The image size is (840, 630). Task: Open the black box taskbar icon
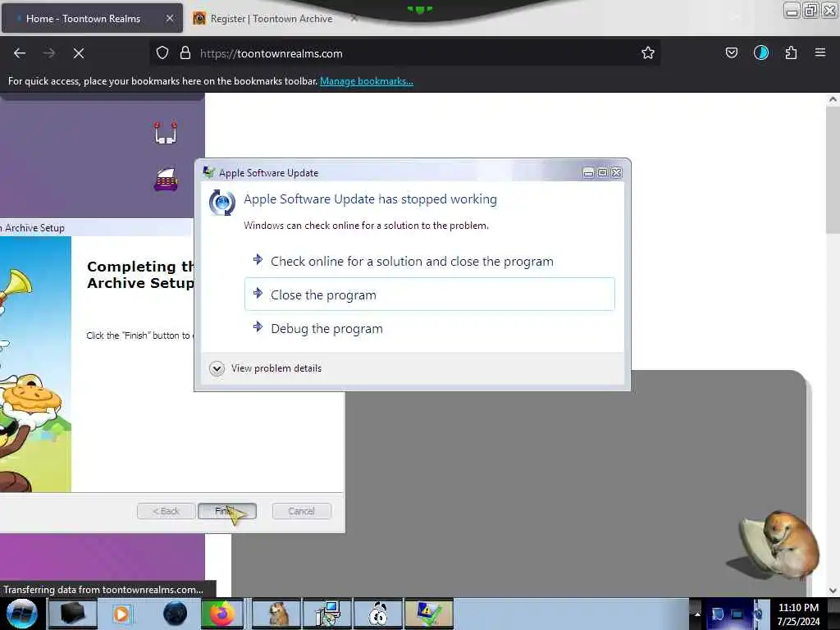click(72, 614)
